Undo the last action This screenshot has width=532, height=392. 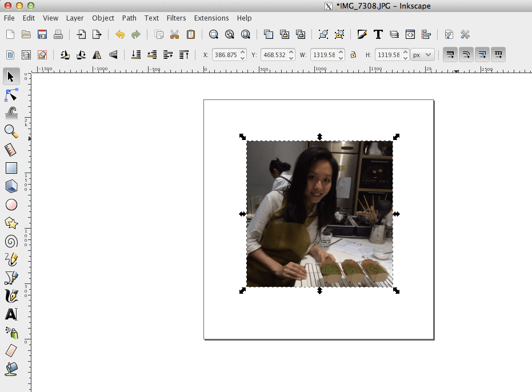(x=120, y=34)
